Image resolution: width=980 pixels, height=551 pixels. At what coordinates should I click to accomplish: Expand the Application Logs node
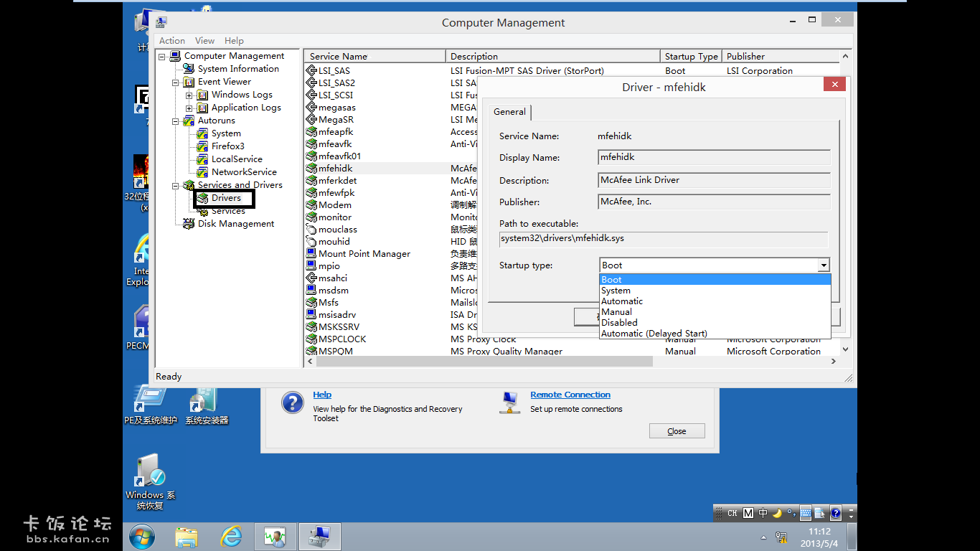tap(189, 108)
